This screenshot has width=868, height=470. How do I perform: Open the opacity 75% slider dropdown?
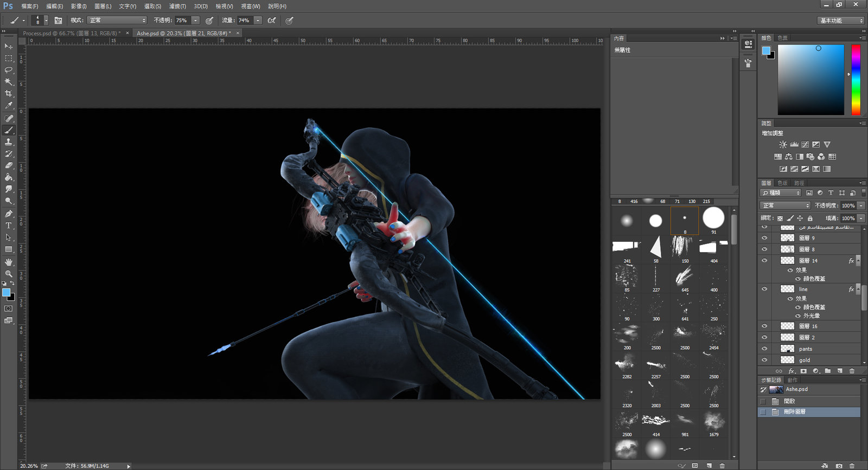[x=195, y=20]
